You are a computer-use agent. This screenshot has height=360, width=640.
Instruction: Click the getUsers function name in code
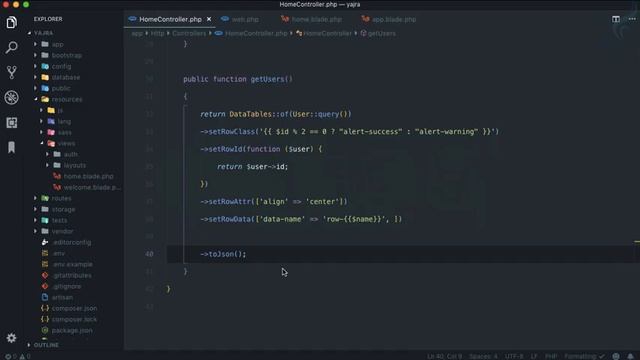click(x=267, y=79)
